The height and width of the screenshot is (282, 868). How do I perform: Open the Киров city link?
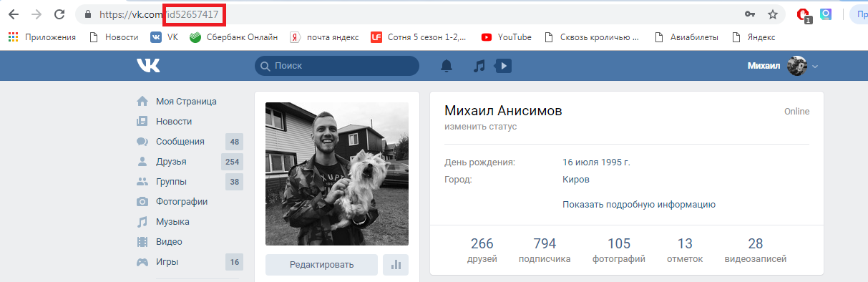tap(576, 179)
